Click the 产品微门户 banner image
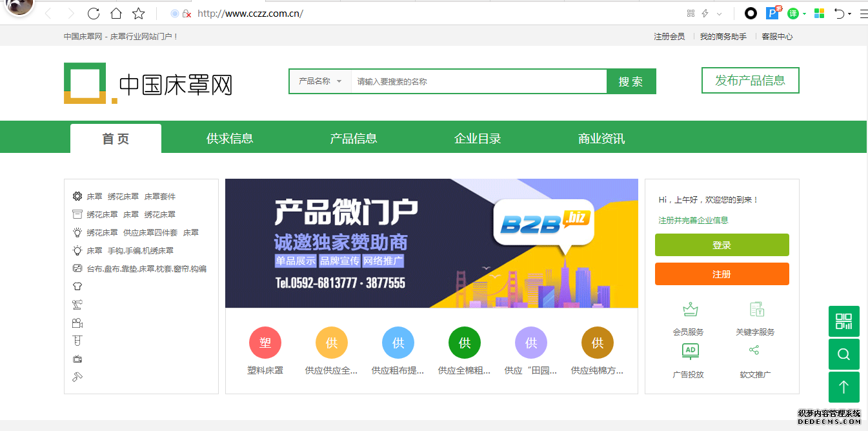The height and width of the screenshot is (431, 868). (431, 243)
